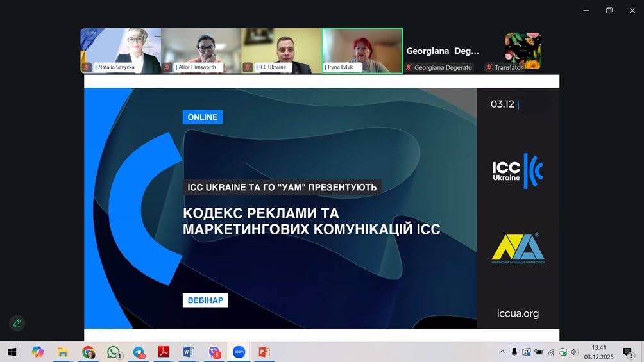Click the ONLINE badge on the slide
Screen dimensions: 644x362
[x=203, y=117]
